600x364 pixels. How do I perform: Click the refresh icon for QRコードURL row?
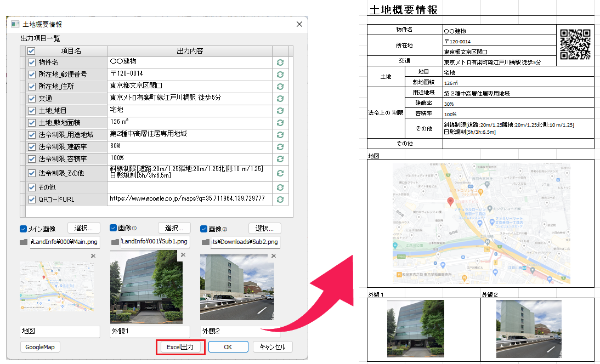(x=280, y=199)
